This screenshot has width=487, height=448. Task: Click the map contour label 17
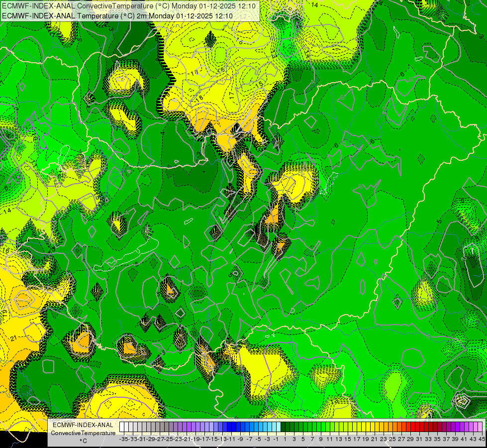point(232,96)
